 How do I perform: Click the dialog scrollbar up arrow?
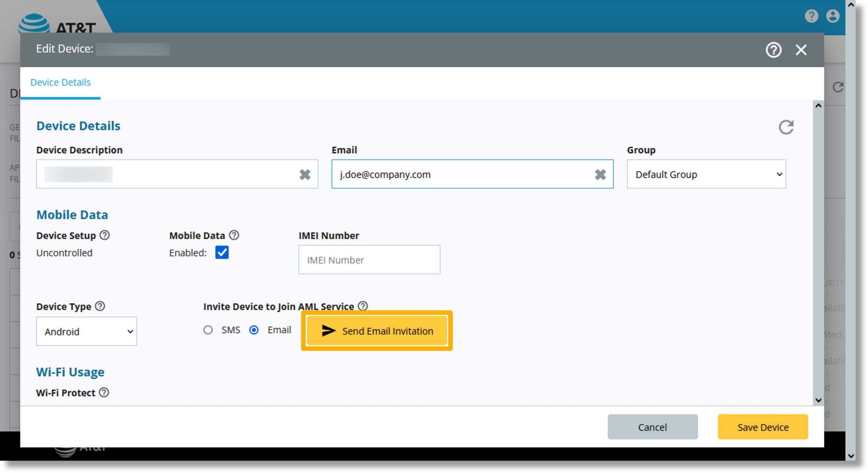click(x=818, y=106)
